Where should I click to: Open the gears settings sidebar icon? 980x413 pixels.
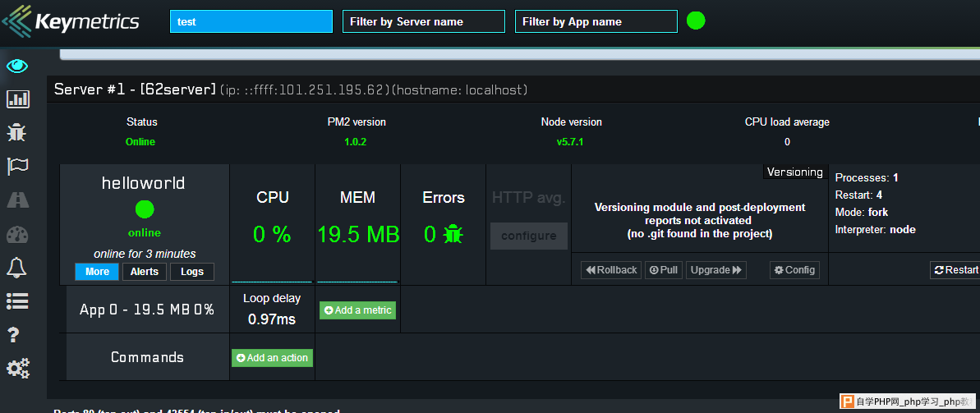[x=17, y=369]
